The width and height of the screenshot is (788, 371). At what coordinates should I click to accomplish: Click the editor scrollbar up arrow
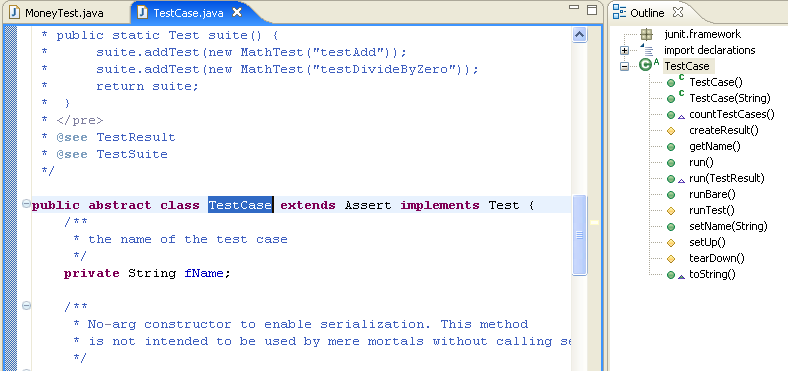point(580,35)
